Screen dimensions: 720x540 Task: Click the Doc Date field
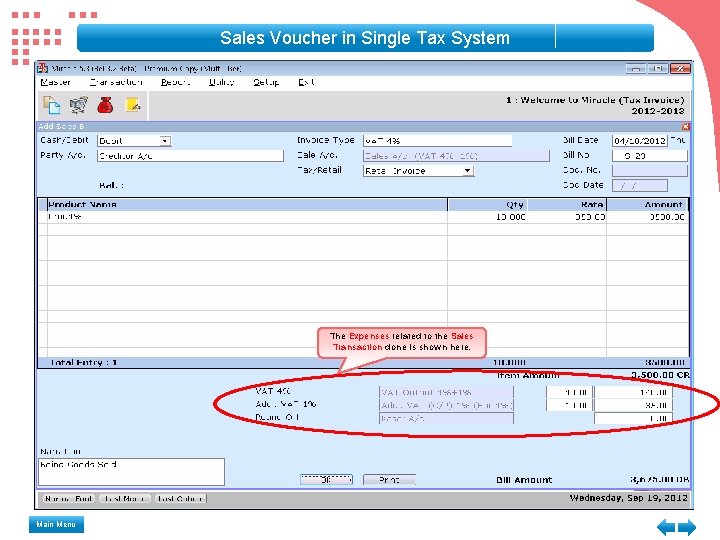pos(639,186)
